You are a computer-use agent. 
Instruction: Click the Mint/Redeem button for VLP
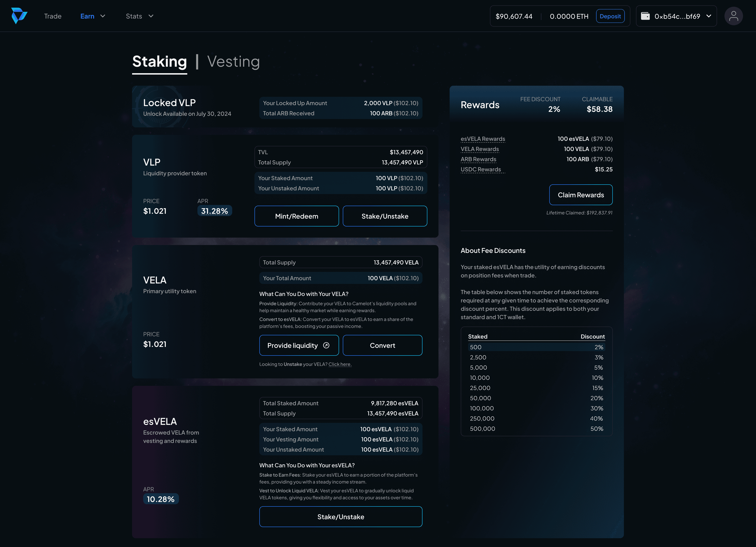pos(297,216)
